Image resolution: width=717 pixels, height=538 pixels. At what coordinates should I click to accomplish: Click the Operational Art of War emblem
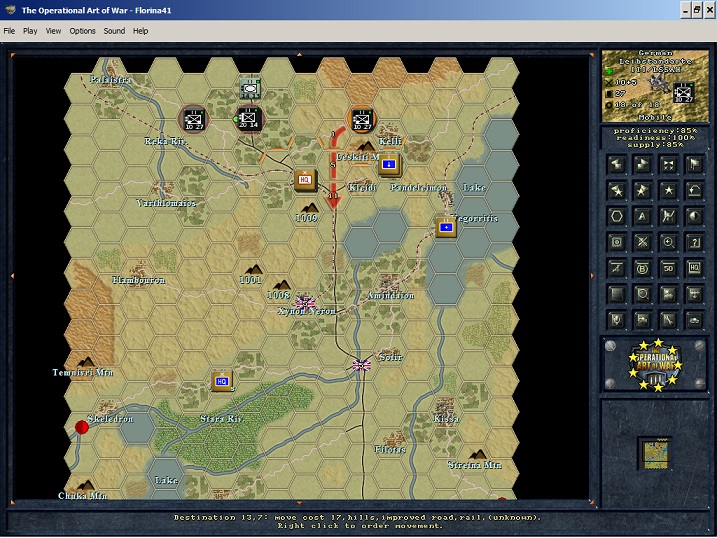[x=656, y=364]
